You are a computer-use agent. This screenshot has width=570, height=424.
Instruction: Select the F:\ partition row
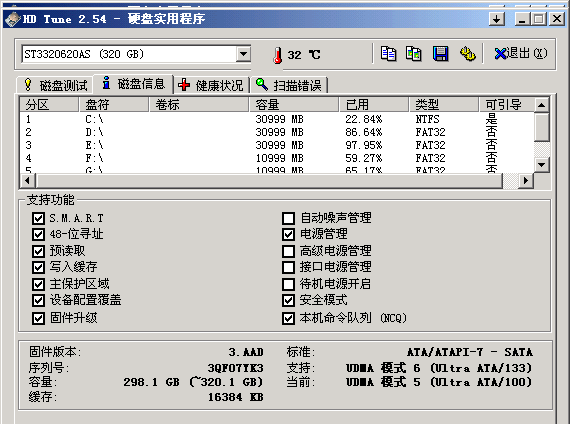(x=277, y=158)
